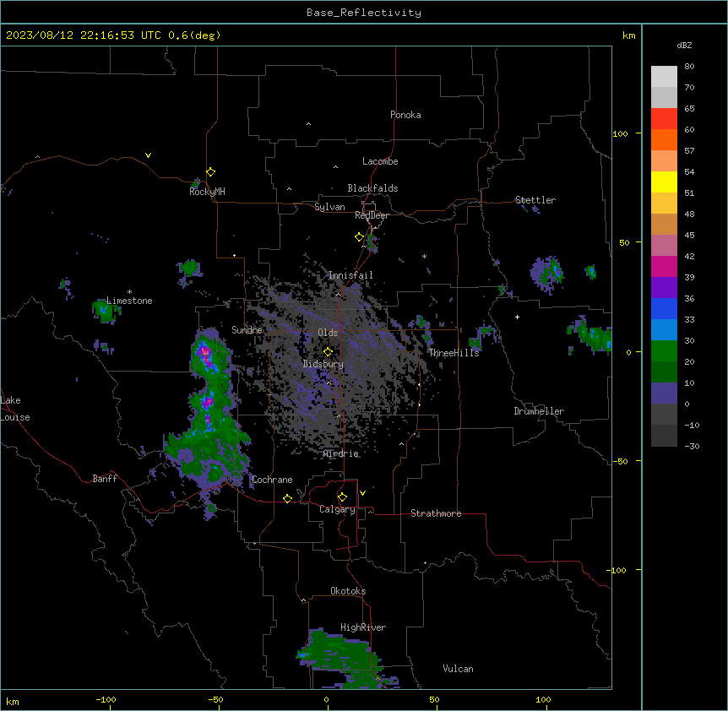Image resolution: width=728 pixels, height=711 pixels.
Task: Select the Okotoks label
Action: tap(348, 591)
